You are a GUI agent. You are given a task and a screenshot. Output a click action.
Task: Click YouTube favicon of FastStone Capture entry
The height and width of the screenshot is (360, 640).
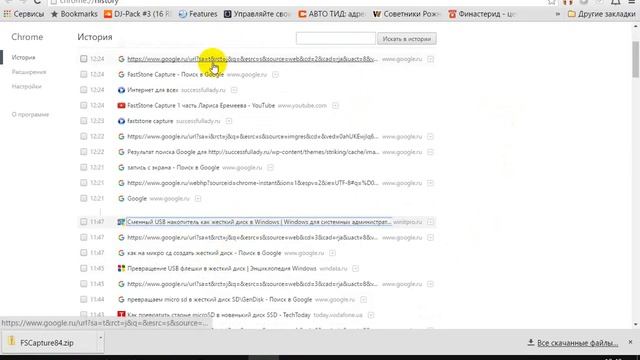[121, 105]
